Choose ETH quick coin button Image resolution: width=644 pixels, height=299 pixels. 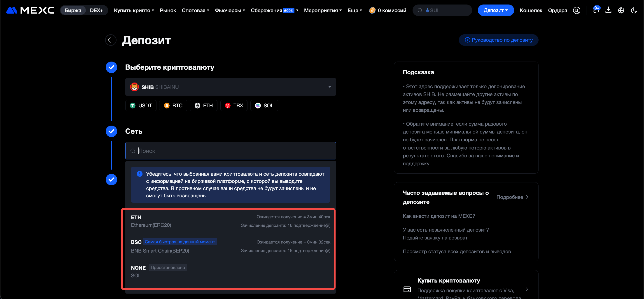tap(203, 106)
